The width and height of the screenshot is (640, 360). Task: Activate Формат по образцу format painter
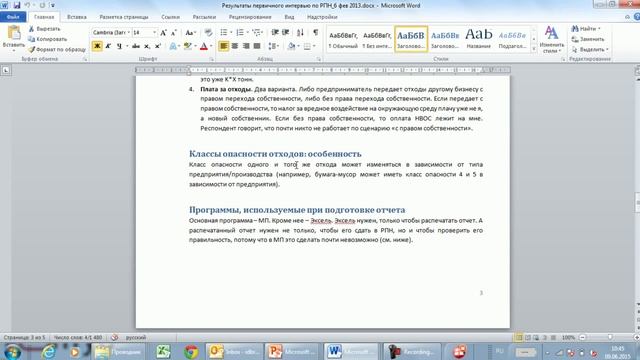click(57, 49)
